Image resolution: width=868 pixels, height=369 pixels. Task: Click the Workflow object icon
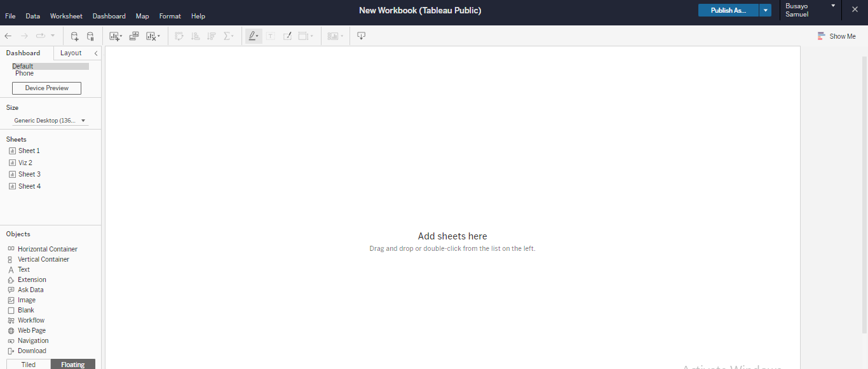coord(11,320)
